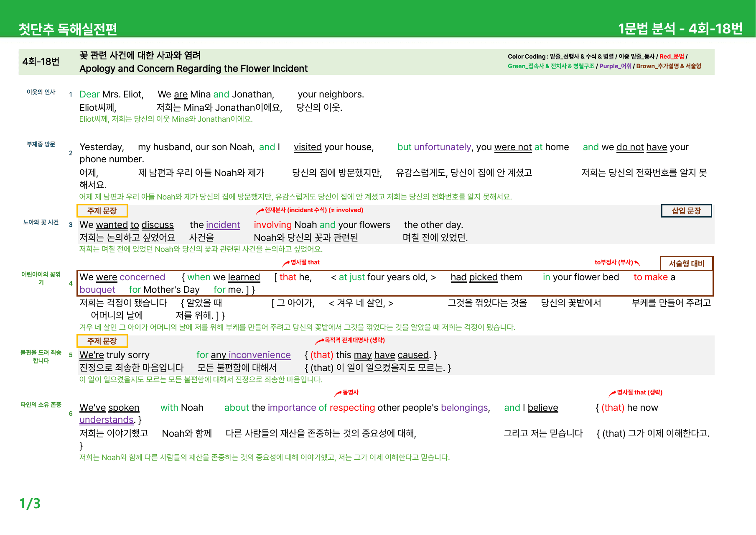
Task: Click the underlined 'had picked' in sentence 4
Action: (x=474, y=277)
